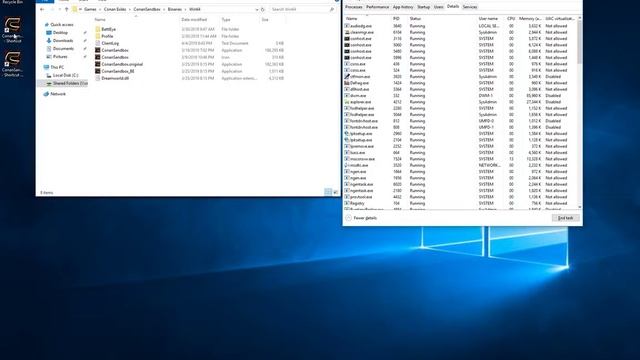Image resolution: width=640 pixels, height=360 pixels.
Task: Select the lsass.exe process row
Action: point(460,153)
